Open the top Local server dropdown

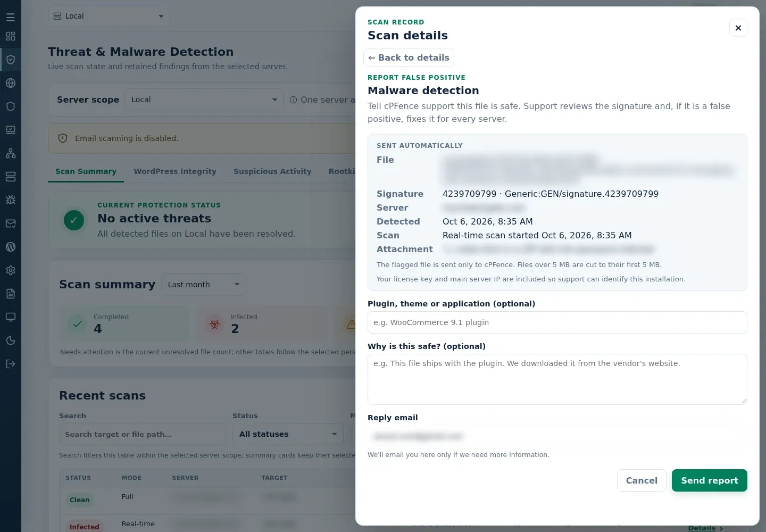(x=109, y=16)
